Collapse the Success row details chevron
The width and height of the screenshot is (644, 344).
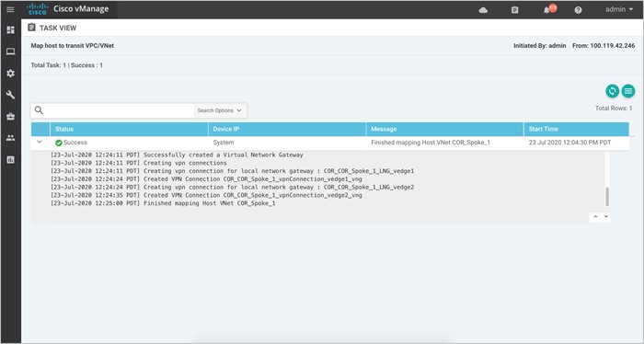pos(40,142)
